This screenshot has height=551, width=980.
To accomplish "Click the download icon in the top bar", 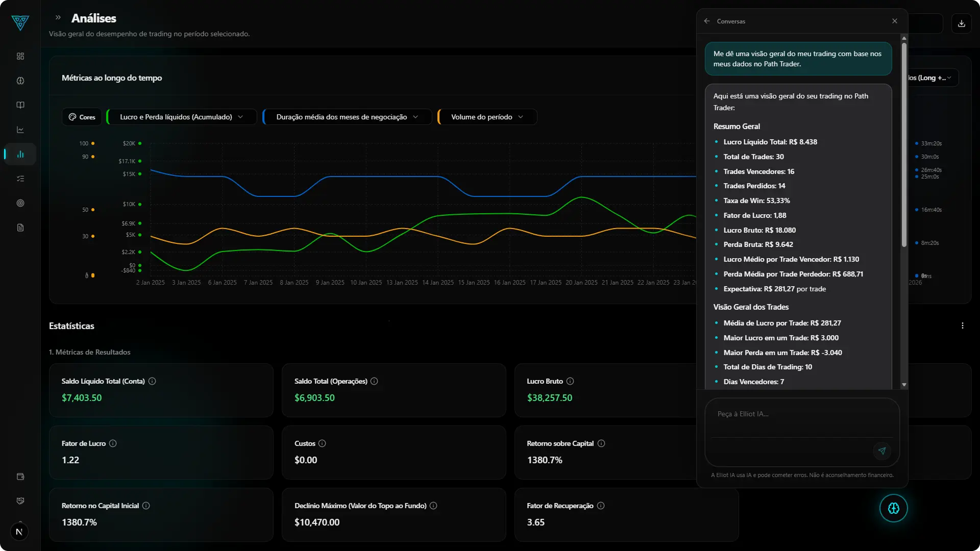I will click(x=962, y=23).
